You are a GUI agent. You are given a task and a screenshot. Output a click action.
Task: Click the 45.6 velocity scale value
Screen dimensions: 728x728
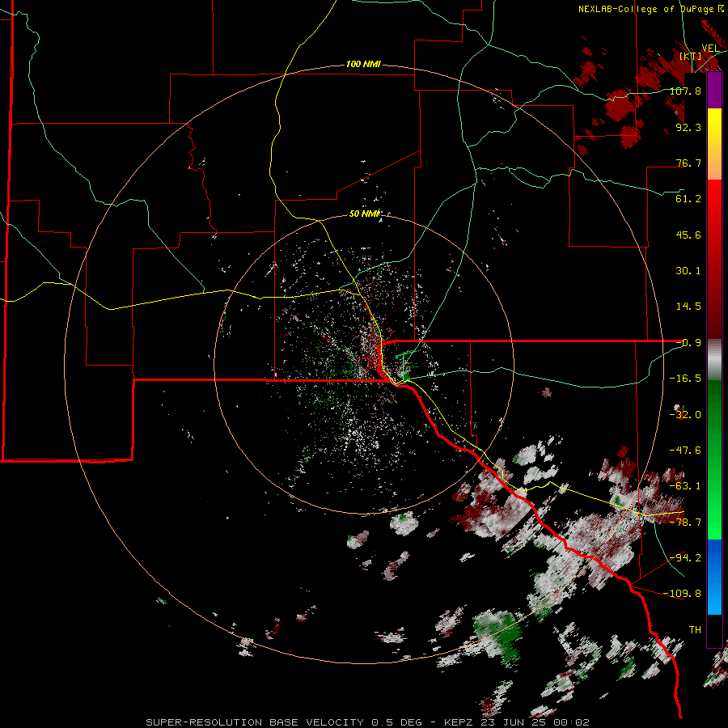[x=688, y=235]
